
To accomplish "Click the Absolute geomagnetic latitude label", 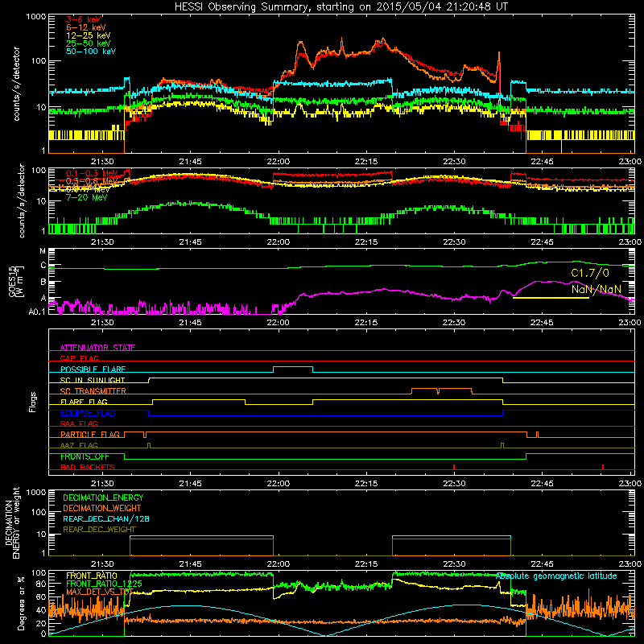I will click(556, 576).
